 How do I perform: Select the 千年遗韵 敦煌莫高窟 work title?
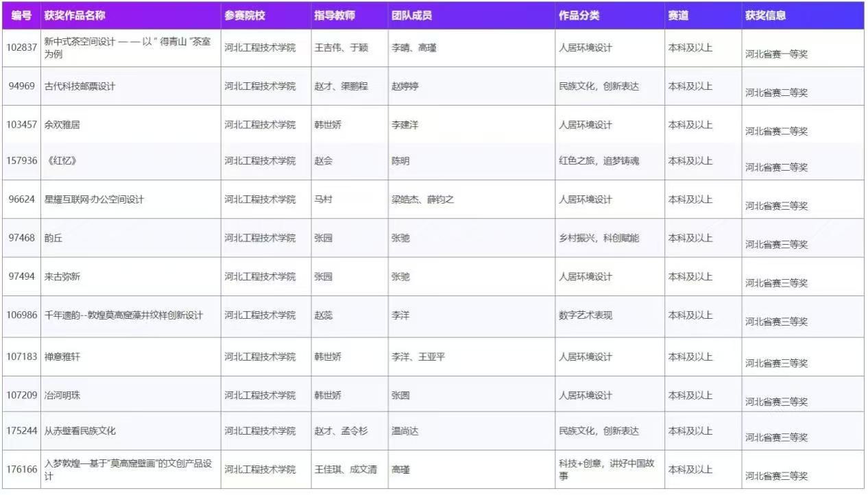[x=124, y=315]
